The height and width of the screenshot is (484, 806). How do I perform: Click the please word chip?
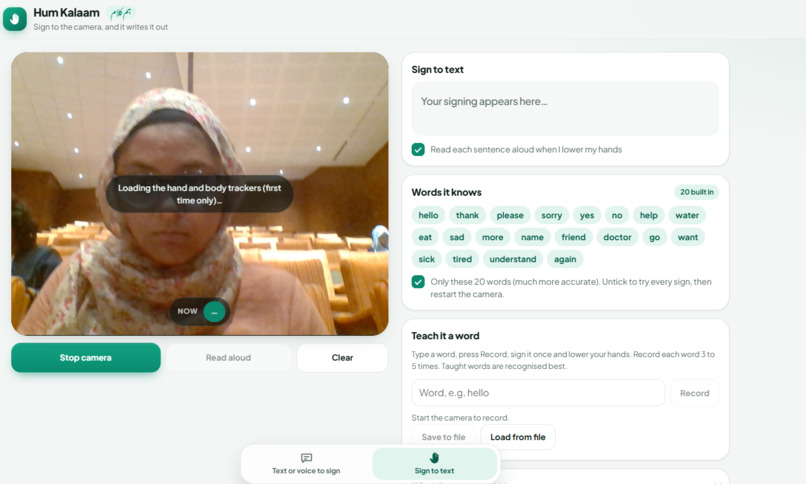pyautogui.click(x=510, y=215)
